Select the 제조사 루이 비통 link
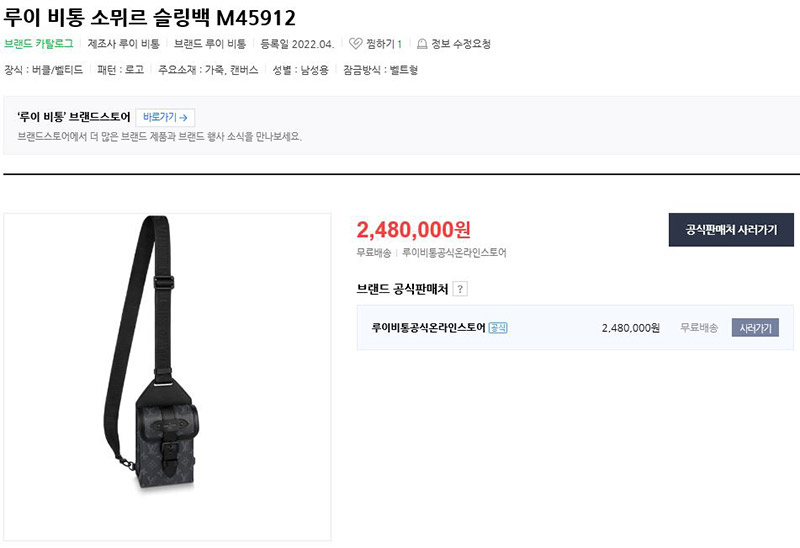 [x=123, y=44]
